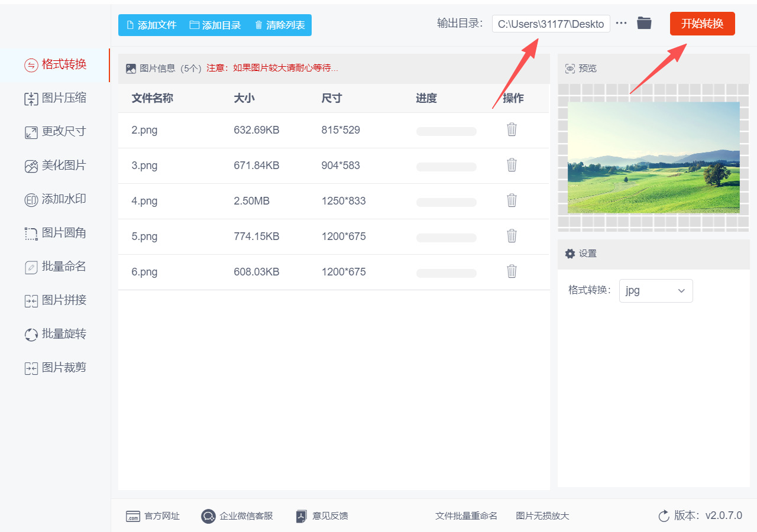Open the 企业微信客服 chat icon

[208, 516]
